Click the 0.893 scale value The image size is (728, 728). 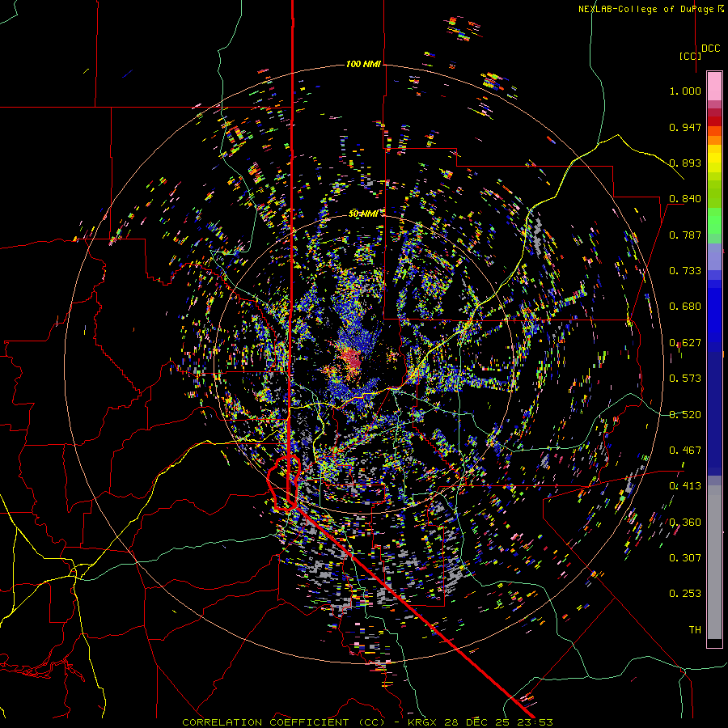(x=685, y=163)
